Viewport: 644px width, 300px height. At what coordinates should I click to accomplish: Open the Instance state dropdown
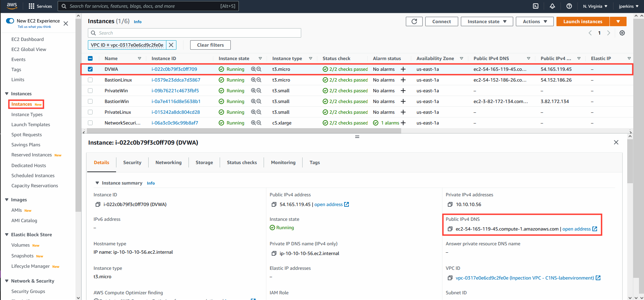pos(487,21)
